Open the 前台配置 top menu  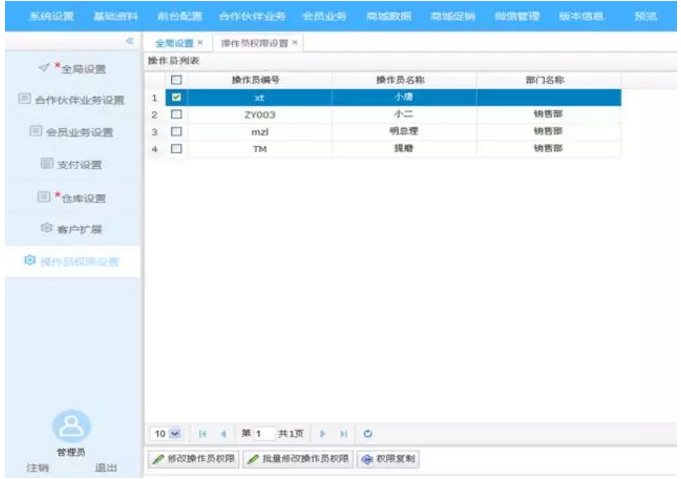tap(180, 17)
